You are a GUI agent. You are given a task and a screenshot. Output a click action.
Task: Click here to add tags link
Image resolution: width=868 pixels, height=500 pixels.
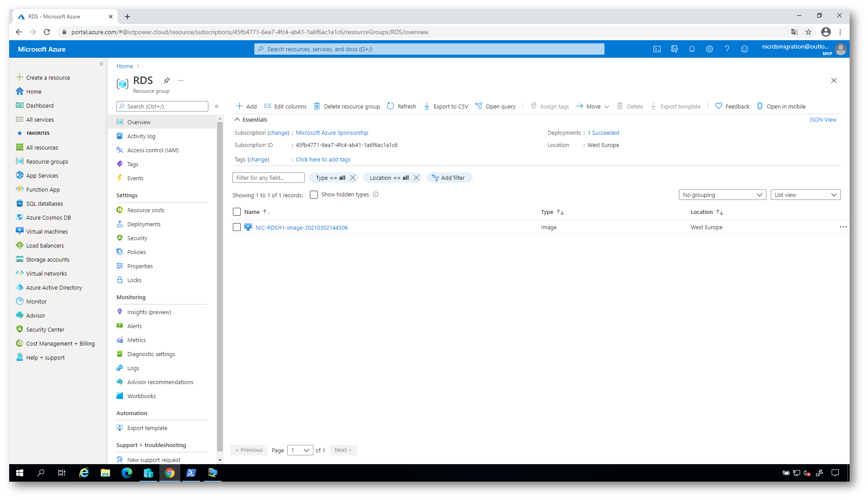323,159
